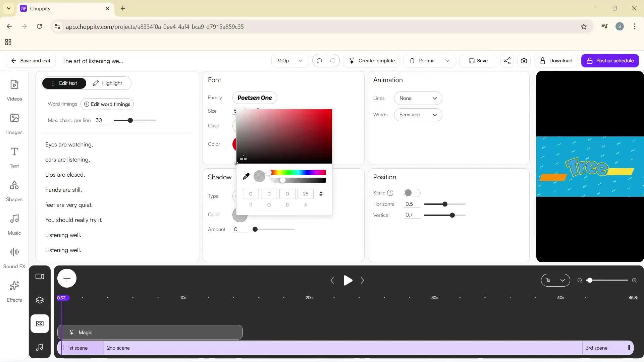Open the captions (CC) panel
Image resolution: width=644 pixels, height=362 pixels.
[x=40, y=323]
